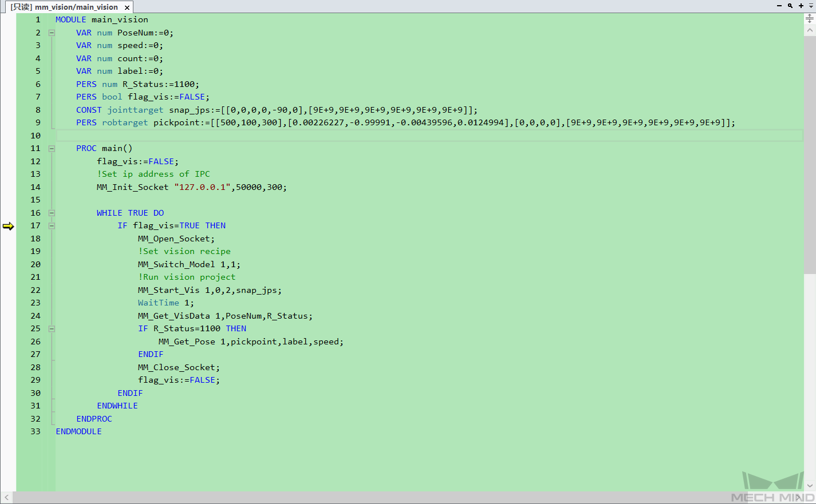Click 'MM_Open_Socket;' on line 18
This screenshot has height=504, width=816.
(176, 239)
